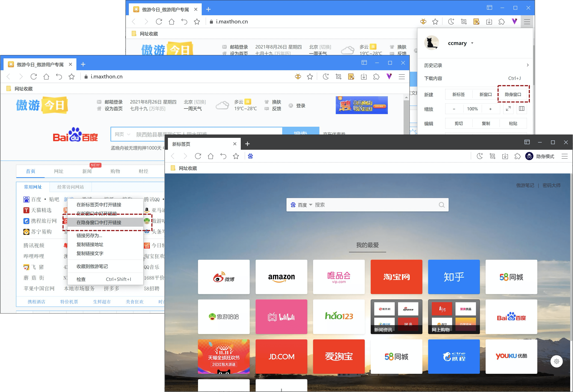
Task: Open the JD.COM favorites tile
Action: click(281, 357)
